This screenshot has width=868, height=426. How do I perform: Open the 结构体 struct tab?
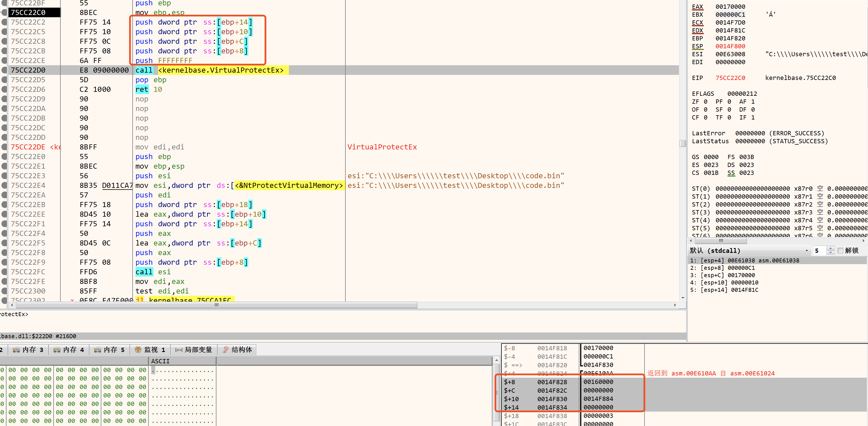237,350
